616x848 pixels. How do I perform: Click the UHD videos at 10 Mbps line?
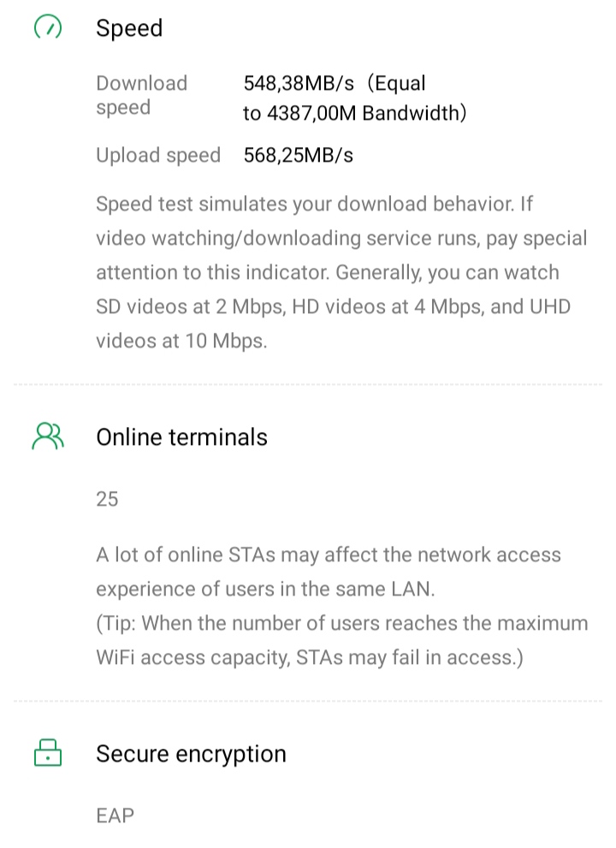coord(181,341)
